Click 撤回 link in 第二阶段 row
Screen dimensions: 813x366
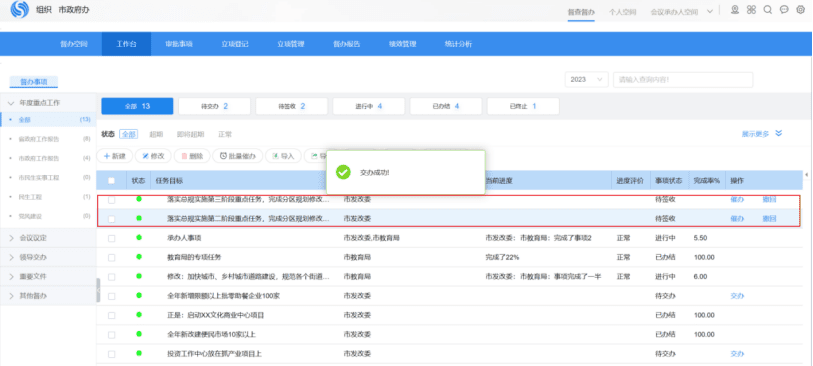pos(769,219)
